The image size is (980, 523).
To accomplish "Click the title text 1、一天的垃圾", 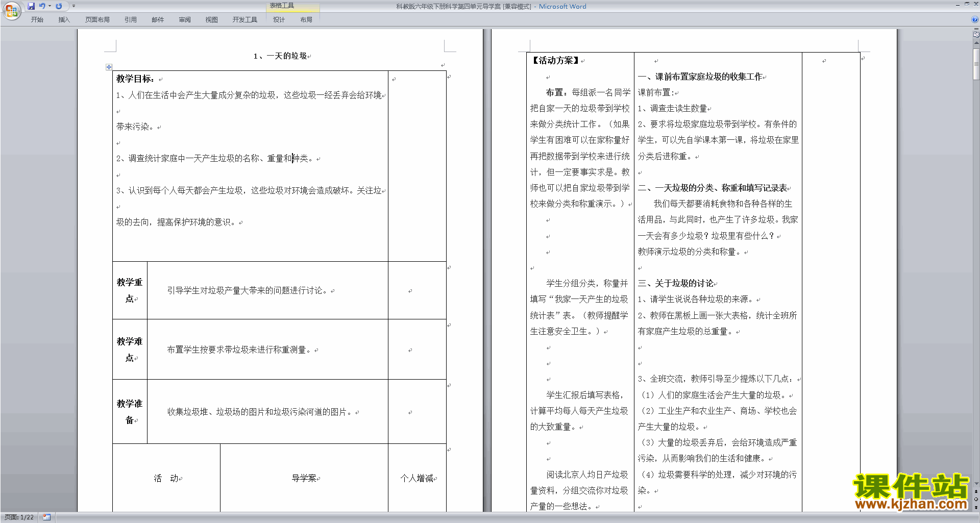I will point(280,56).
